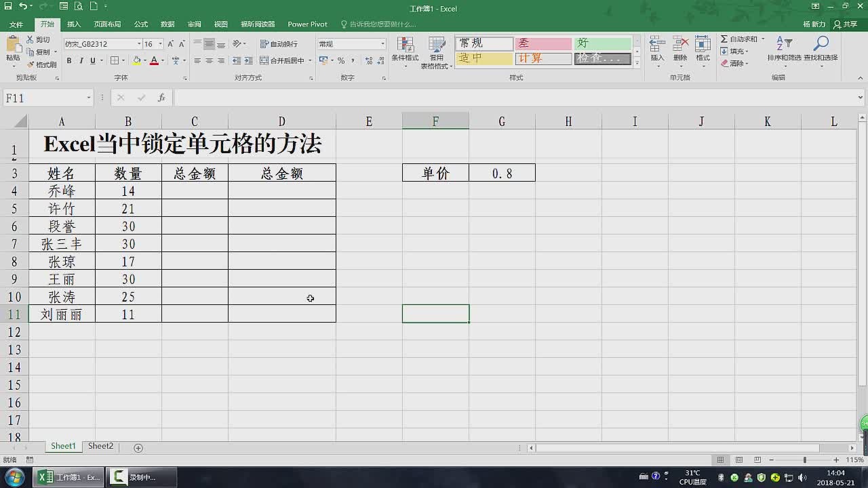Switch to Page Break Preview in status bar
This screenshot has width=868, height=488.
point(757,460)
